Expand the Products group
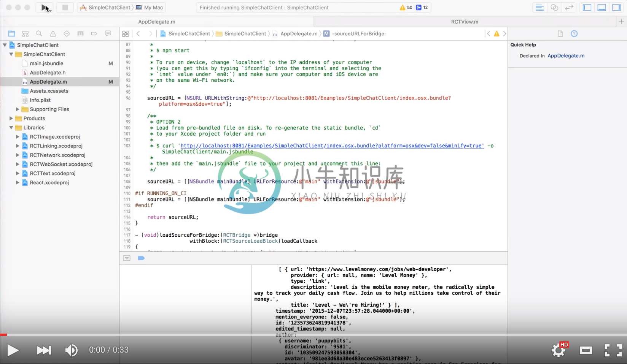 [11, 119]
